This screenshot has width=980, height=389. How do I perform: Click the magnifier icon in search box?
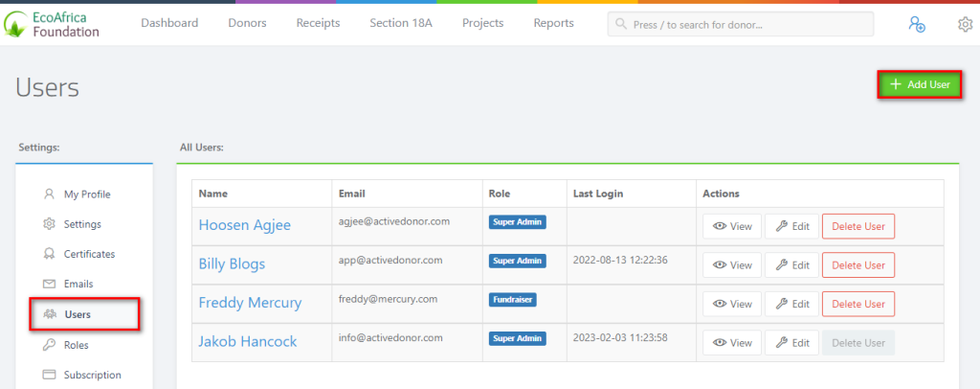(620, 24)
